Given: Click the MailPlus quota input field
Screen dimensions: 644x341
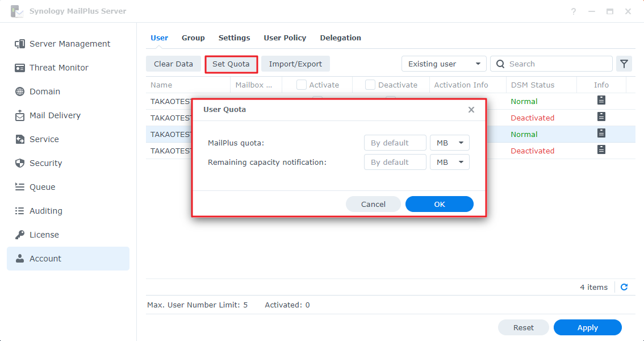Looking at the screenshot, I should pyautogui.click(x=395, y=142).
